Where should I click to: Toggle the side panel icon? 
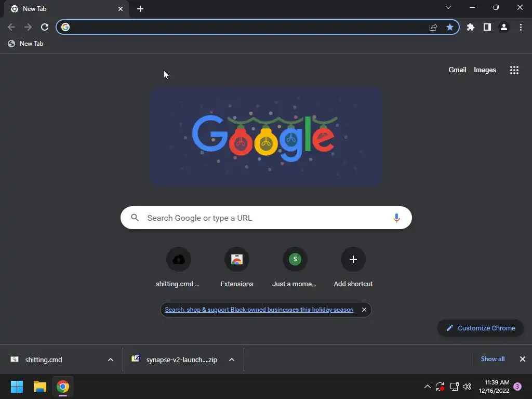(487, 27)
